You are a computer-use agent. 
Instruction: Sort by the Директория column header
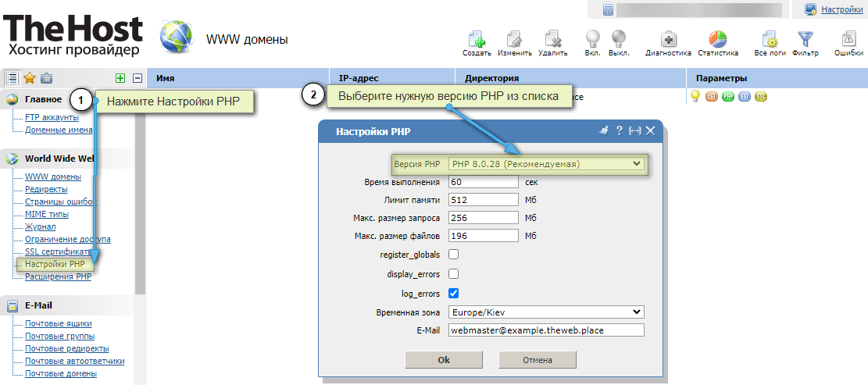(571, 78)
